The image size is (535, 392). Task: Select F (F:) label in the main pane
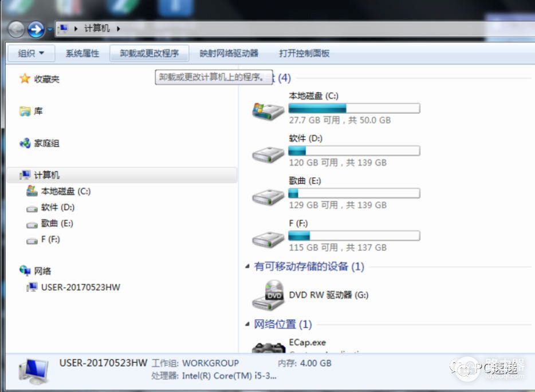point(298,223)
